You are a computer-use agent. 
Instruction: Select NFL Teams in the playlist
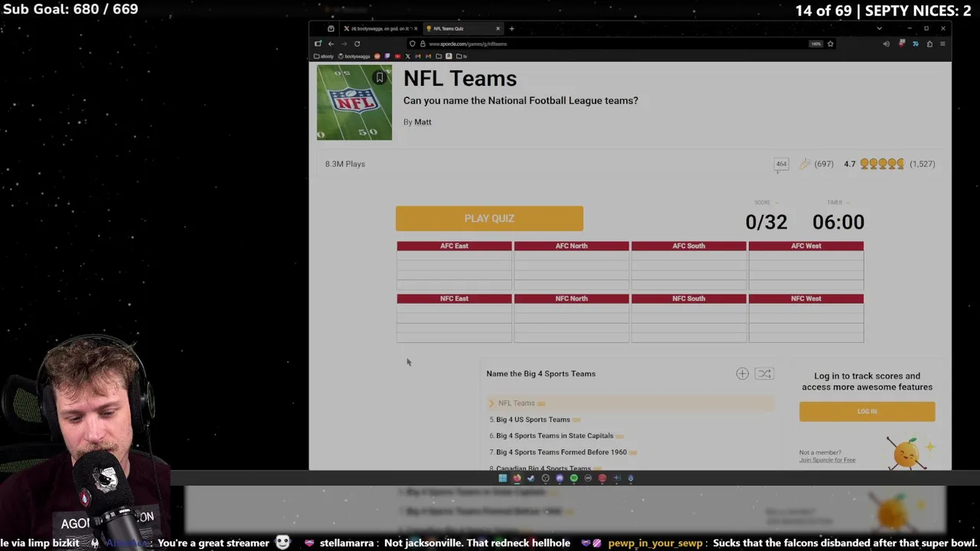click(x=517, y=403)
